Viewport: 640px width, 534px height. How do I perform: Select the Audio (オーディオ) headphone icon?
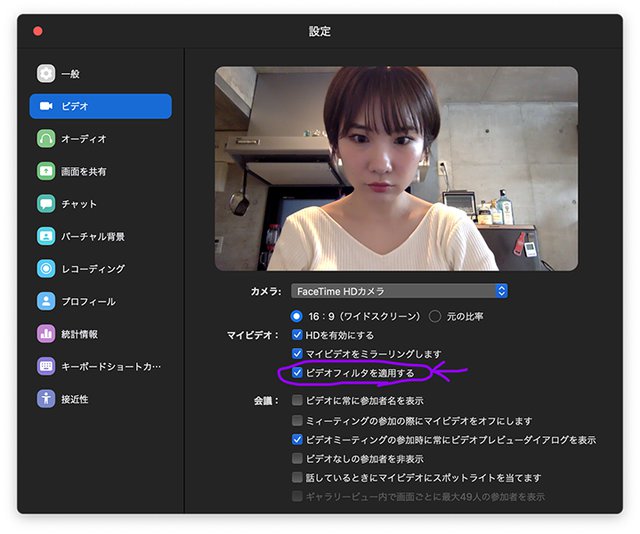pos(46,139)
